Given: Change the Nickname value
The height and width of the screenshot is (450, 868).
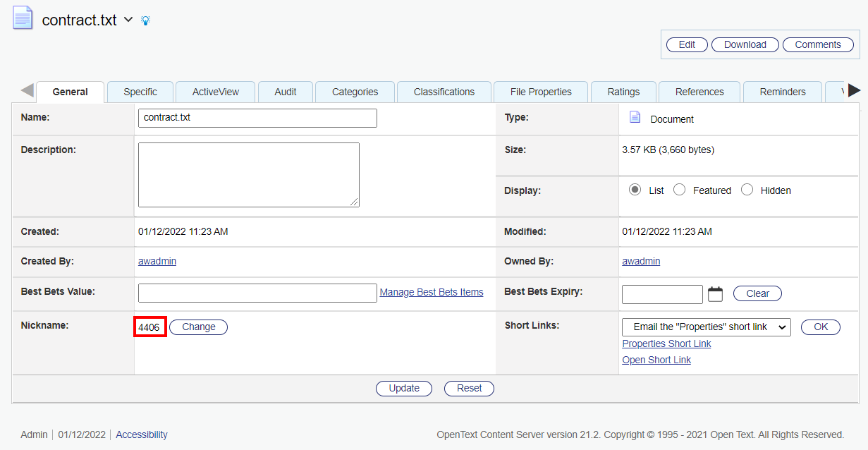Looking at the screenshot, I should pos(198,327).
